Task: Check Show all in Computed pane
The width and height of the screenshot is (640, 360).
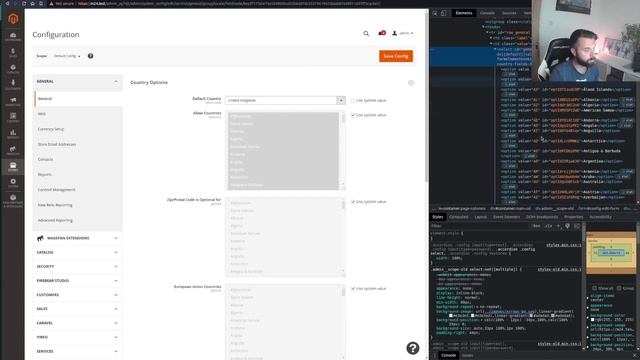Action: point(594,288)
